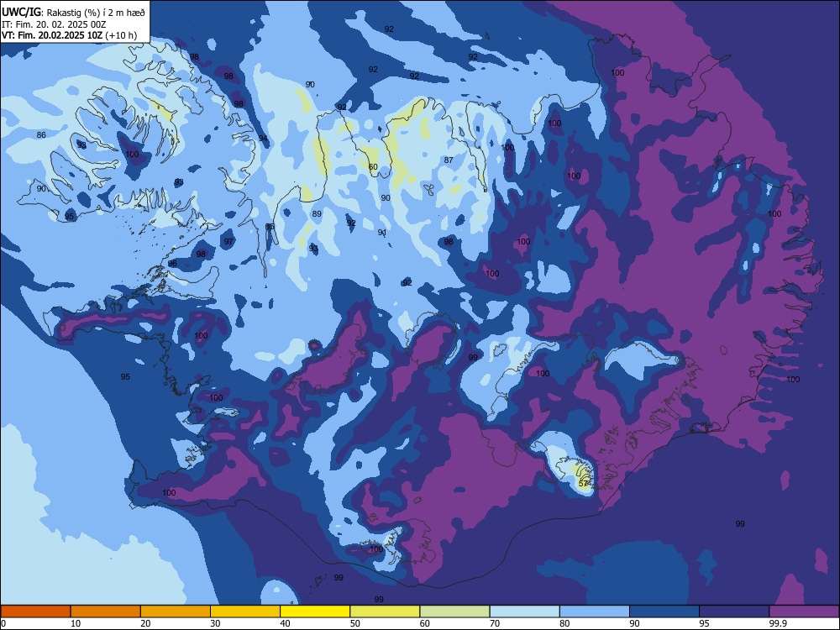The width and height of the screenshot is (840, 630).
Task: Click the 'IT: Fim. 20. 02. 2025 00Z' line
Action: (54, 24)
